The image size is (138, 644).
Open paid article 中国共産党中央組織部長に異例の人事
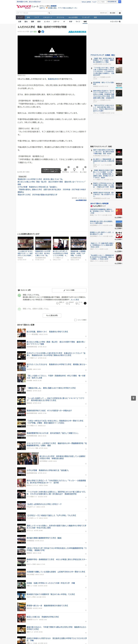click(x=102, y=211)
